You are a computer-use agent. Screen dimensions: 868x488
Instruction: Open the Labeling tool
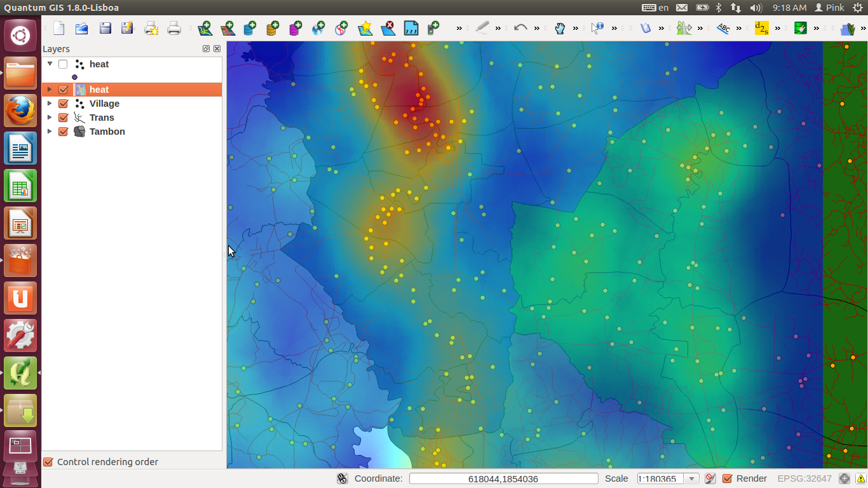pos(723,29)
